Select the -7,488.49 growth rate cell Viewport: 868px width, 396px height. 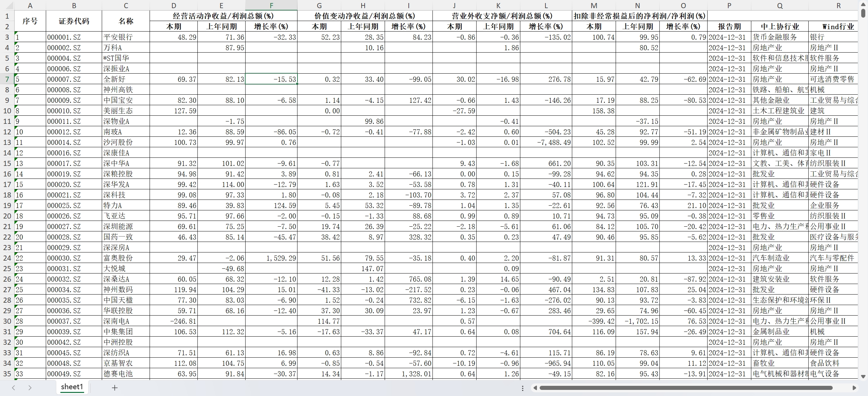coord(546,143)
